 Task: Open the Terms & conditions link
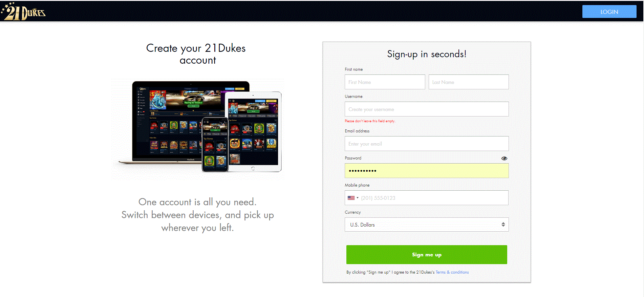click(452, 272)
